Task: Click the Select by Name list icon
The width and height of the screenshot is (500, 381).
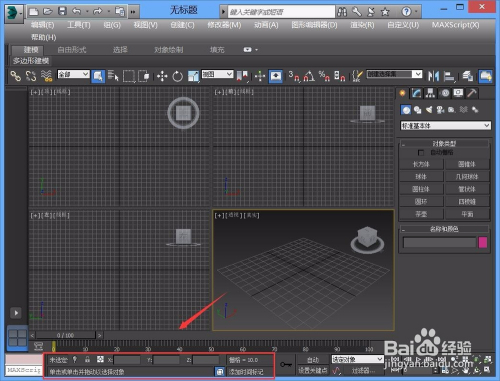Action: pyautogui.click(x=113, y=76)
